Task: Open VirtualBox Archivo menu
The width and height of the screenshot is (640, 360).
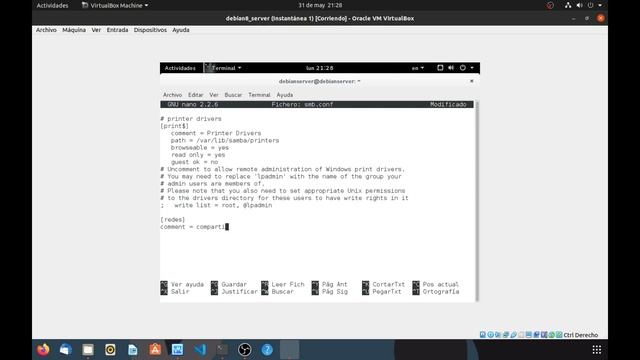Action: pyautogui.click(x=46, y=30)
